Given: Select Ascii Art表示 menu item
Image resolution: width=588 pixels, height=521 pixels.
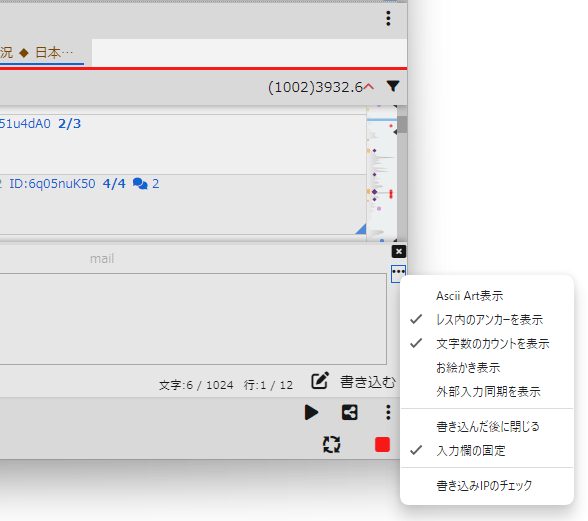Looking at the screenshot, I should click(x=487, y=296).
